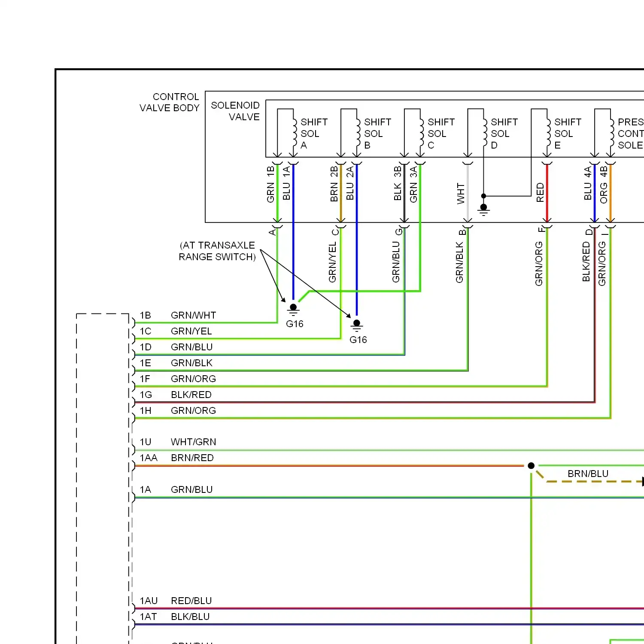Screen dimensions: 644x644
Task: Click the ground symbol below Shift Sol D
Action: (484, 210)
